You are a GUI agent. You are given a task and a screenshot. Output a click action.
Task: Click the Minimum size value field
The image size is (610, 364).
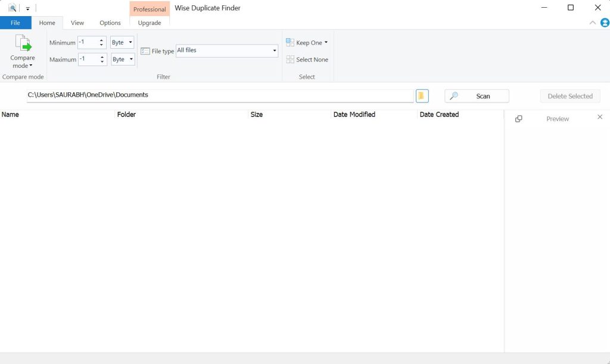point(88,42)
